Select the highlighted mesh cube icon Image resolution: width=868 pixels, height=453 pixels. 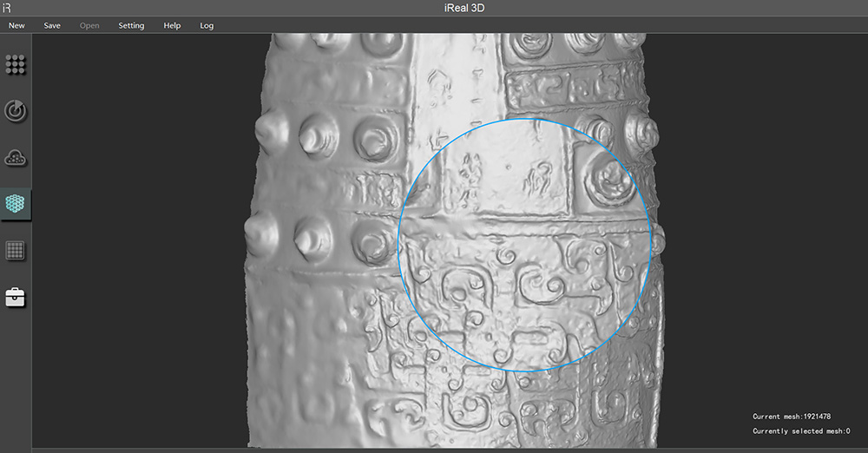coord(16,204)
